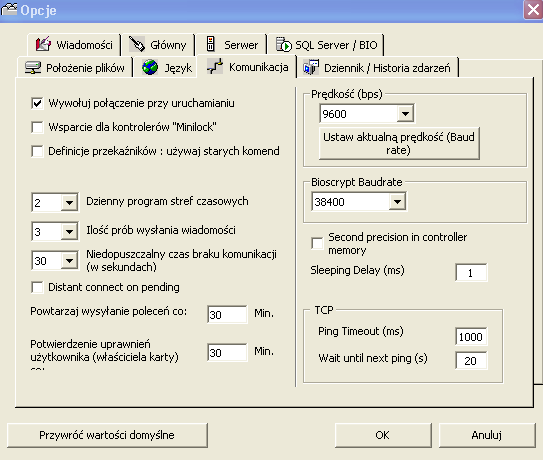Expand the Bioscrypt Baudrate 38400 dropdown
Screen dimensions: 543x460
click(397, 202)
